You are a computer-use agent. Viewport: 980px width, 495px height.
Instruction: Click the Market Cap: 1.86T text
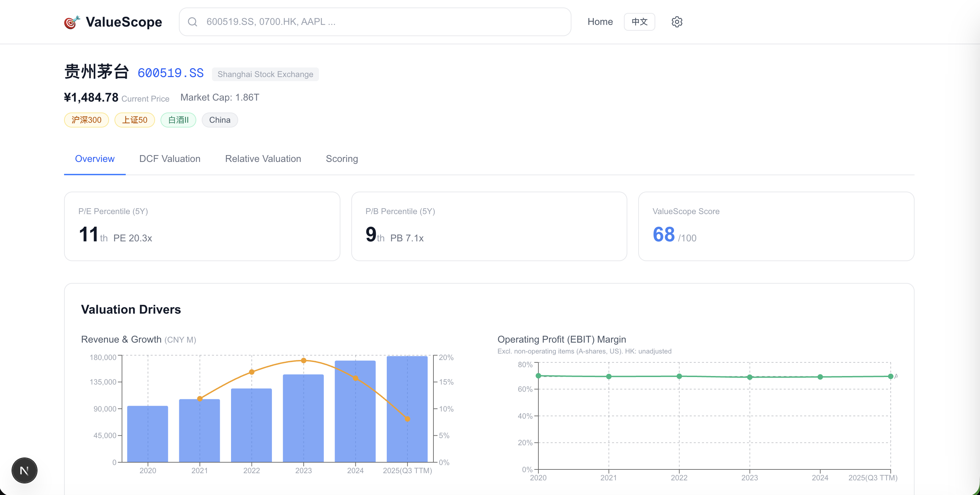tap(219, 97)
